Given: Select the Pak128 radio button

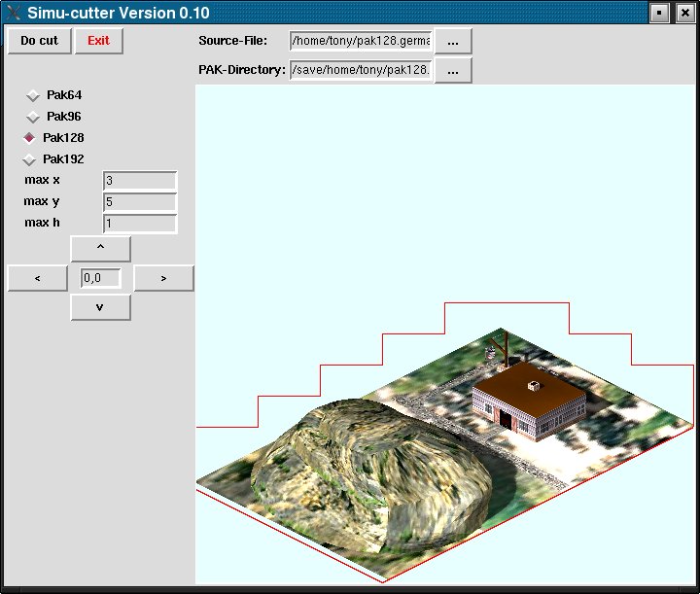Looking at the screenshot, I should [x=30, y=138].
